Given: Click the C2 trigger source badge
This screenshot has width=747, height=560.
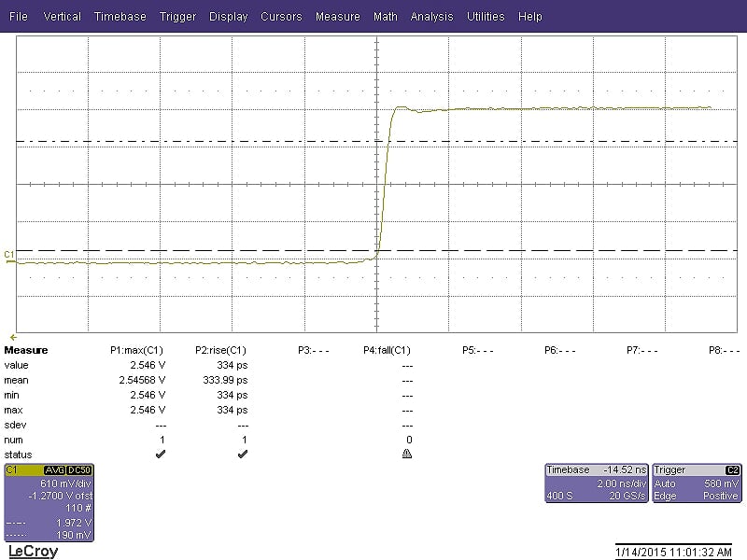Looking at the screenshot, I should point(732,470).
